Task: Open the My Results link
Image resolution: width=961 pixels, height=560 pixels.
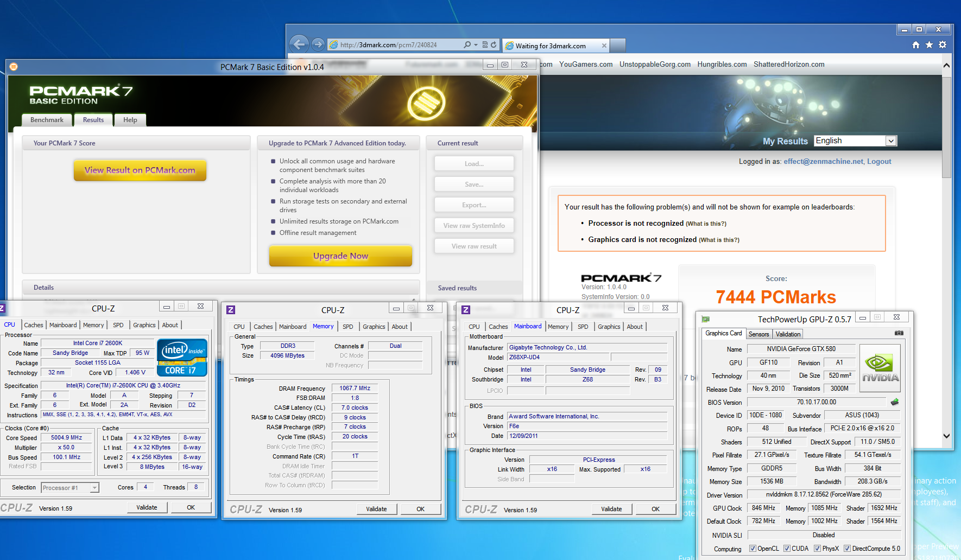Action: tap(785, 141)
